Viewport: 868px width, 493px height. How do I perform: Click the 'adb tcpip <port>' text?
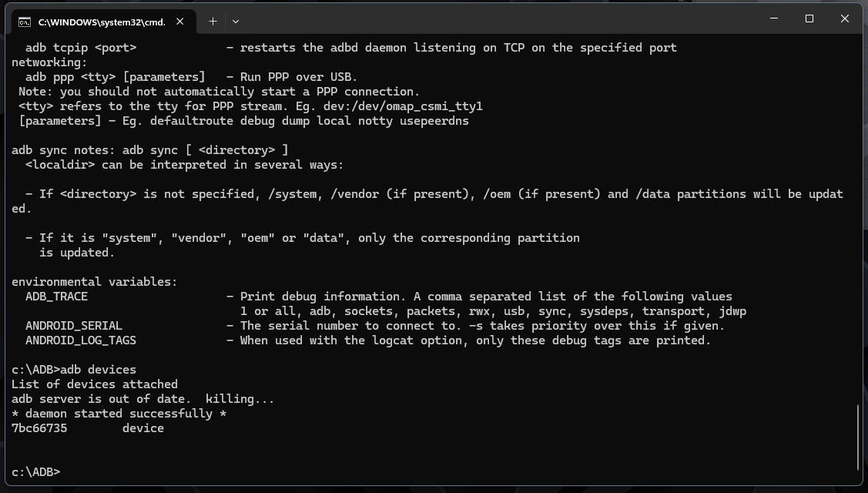81,48
